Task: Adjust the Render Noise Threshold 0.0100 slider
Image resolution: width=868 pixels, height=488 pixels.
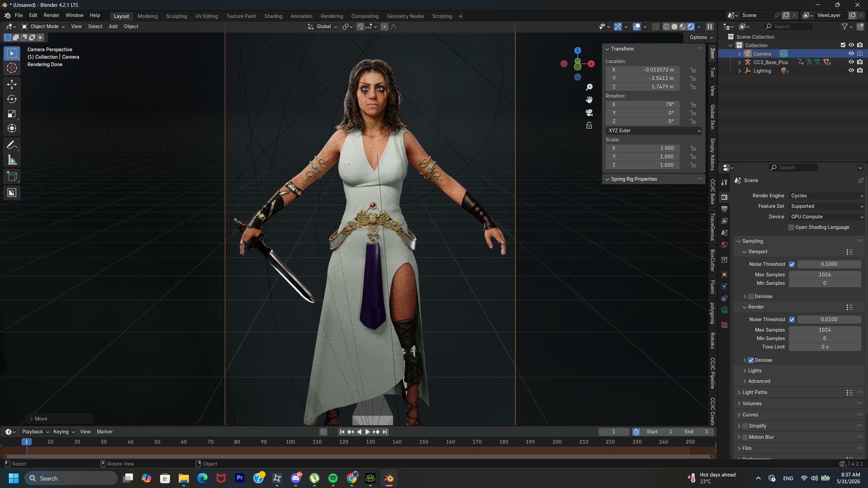Action: point(829,319)
